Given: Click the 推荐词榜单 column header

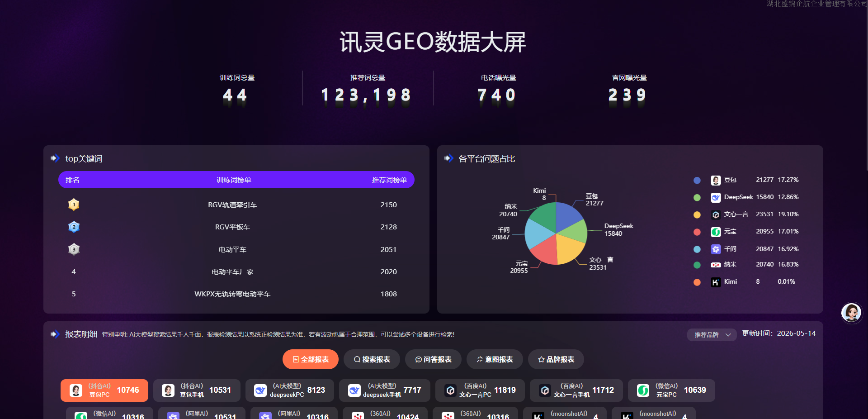Looking at the screenshot, I should pyautogui.click(x=389, y=180).
